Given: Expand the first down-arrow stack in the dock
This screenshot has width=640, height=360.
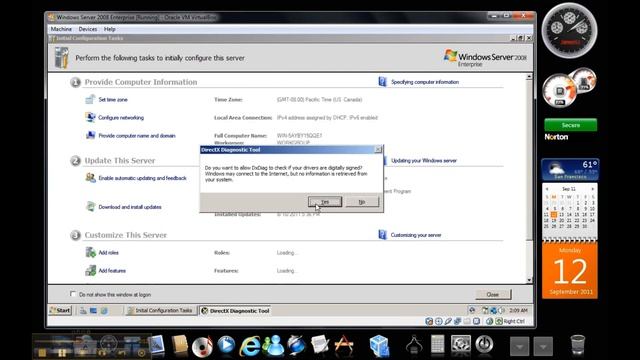Looking at the screenshot, I should click(520, 347).
